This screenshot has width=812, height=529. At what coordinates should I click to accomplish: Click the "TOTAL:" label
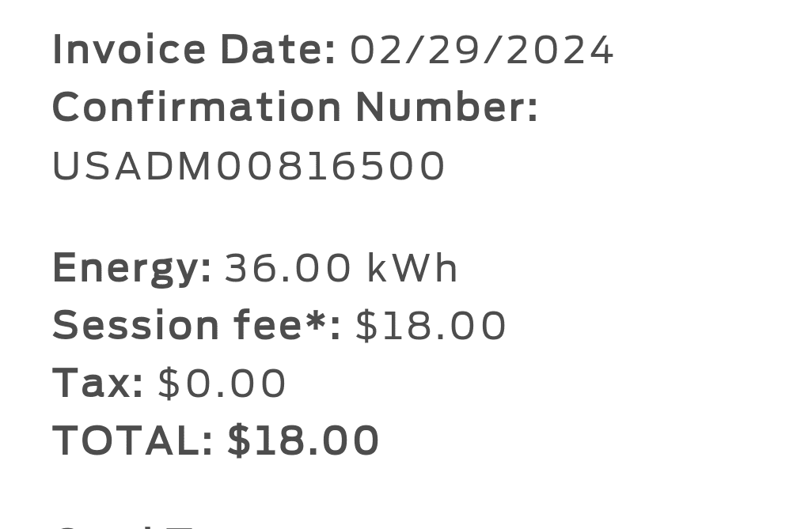[133, 441]
